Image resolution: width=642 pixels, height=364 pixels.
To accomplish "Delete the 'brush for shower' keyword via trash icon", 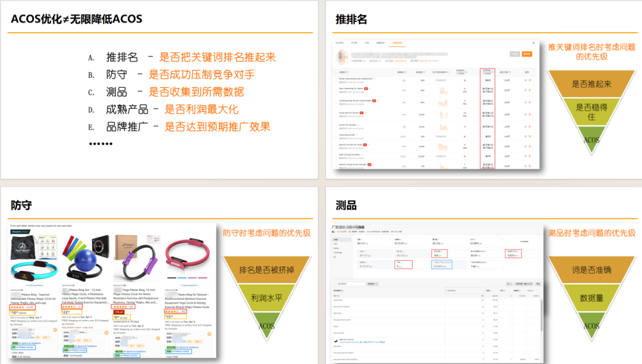I will [530, 127].
